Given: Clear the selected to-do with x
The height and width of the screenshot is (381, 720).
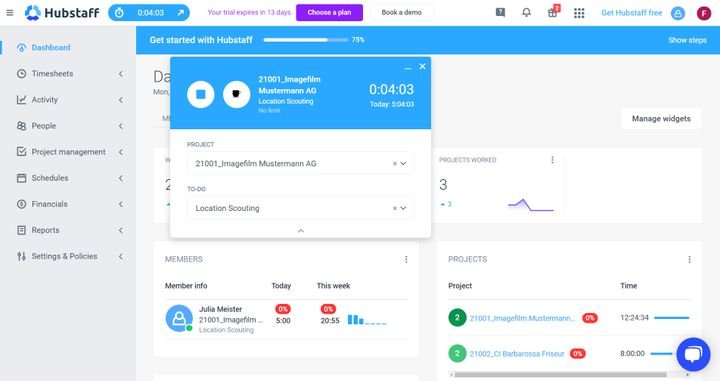Looking at the screenshot, I should 394,208.
